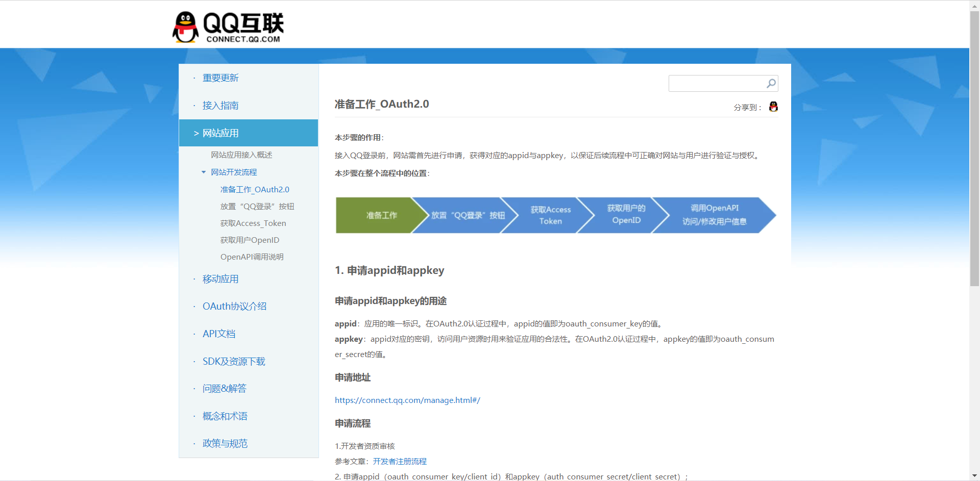Click the QQ互联 penguin logo

(x=228, y=27)
